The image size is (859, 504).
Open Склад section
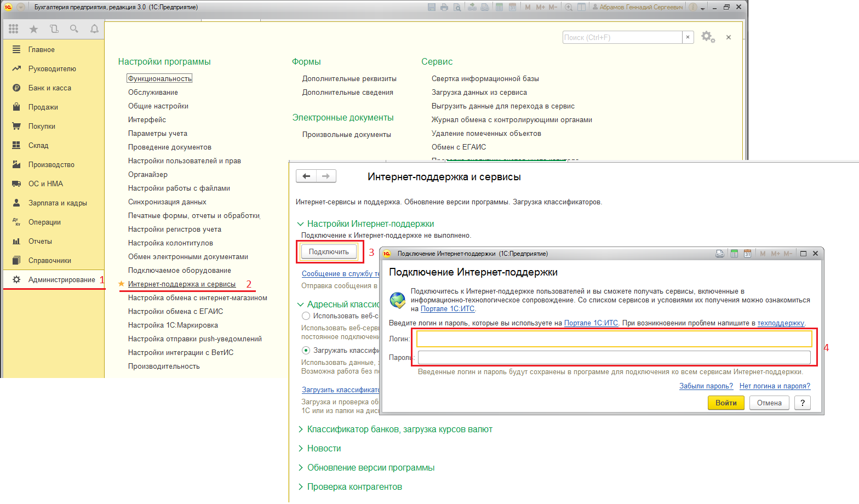point(53,145)
